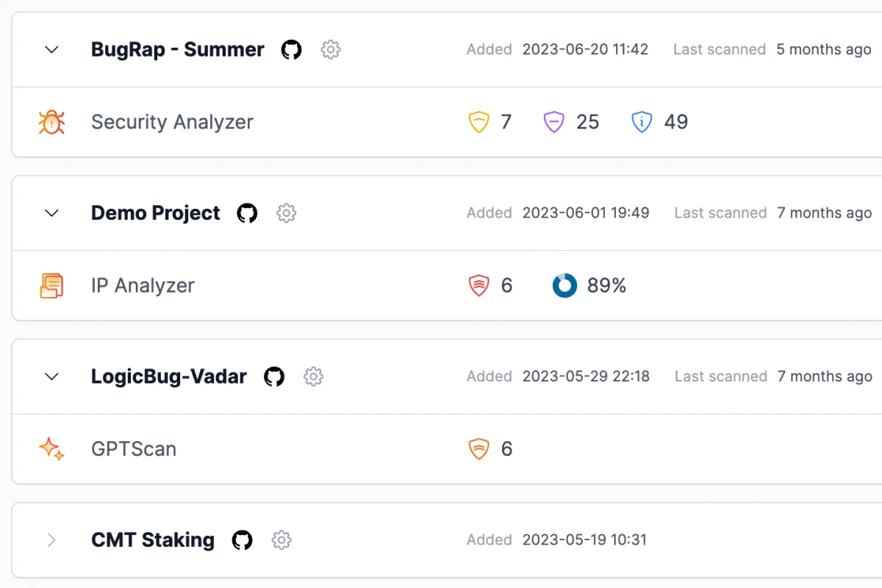Open the GPTScan results
The width and height of the screenshot is (882, 588).
coord(134,448)
